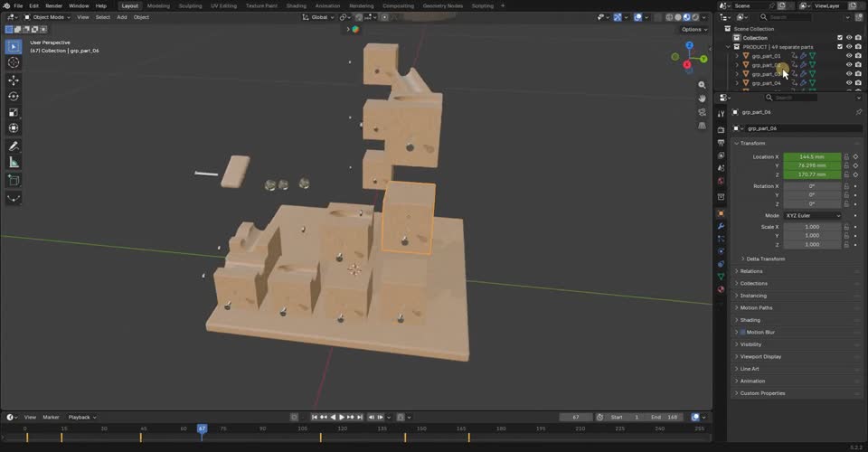Click the Blender logo menu icon
The width and height of the screenshot is (868, 452).
click(x=6, y=5)
